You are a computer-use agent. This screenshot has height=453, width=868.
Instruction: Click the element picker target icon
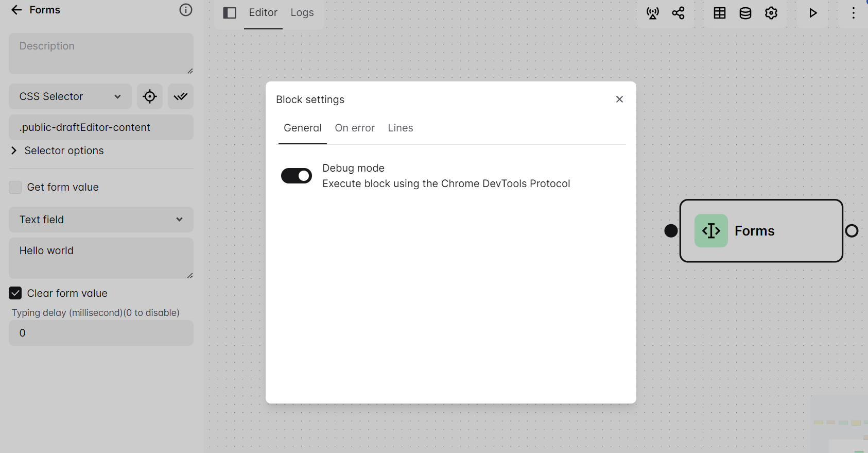(x=150, y=96)
